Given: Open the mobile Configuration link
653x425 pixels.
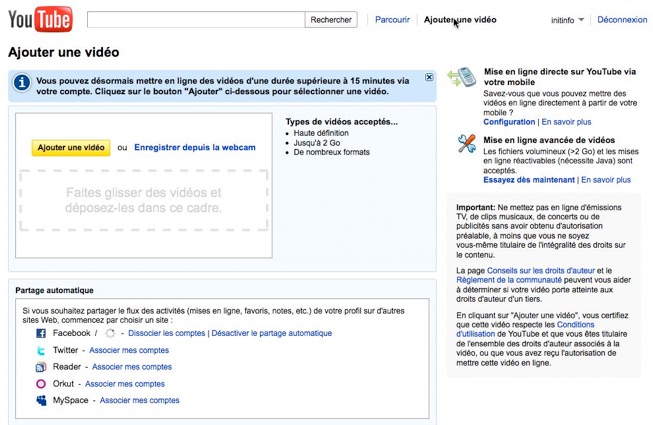Looking at the screenshot, I should [x=509, y=122].
